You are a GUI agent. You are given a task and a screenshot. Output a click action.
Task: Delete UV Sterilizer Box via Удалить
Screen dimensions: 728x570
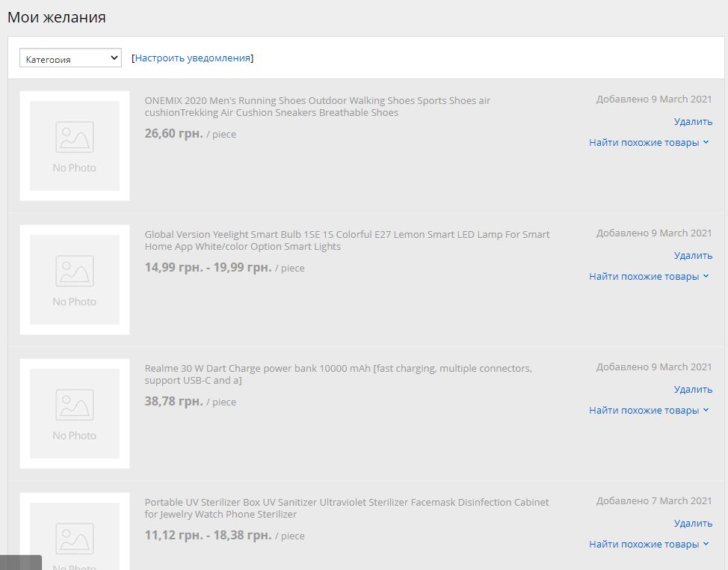(x=693, y=523)
